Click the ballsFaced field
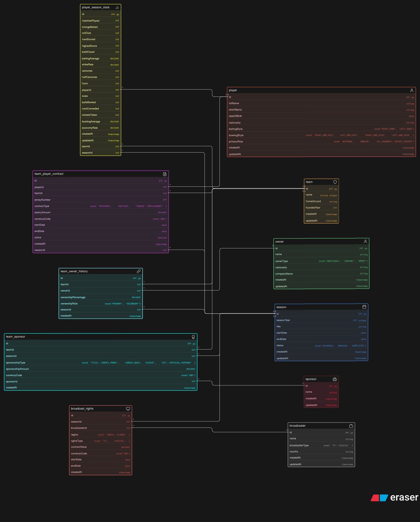The width and height of the screenshot is (420, 522). pyautogui.click(x=101, y=52)
